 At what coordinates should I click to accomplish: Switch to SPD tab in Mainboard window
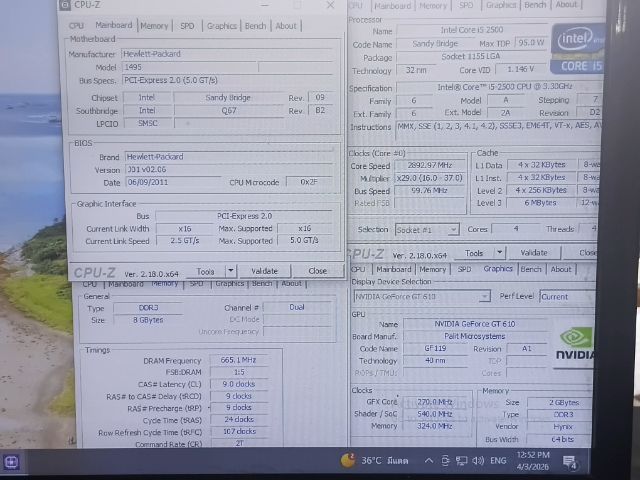point(187,26)
